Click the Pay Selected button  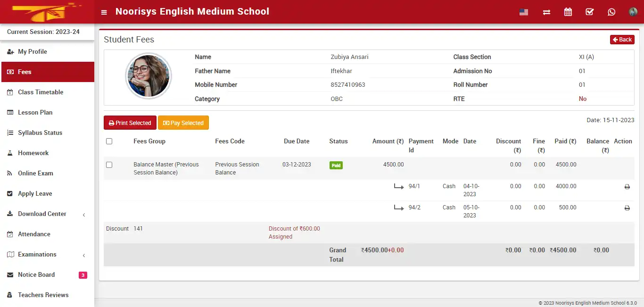click(183, 123)
